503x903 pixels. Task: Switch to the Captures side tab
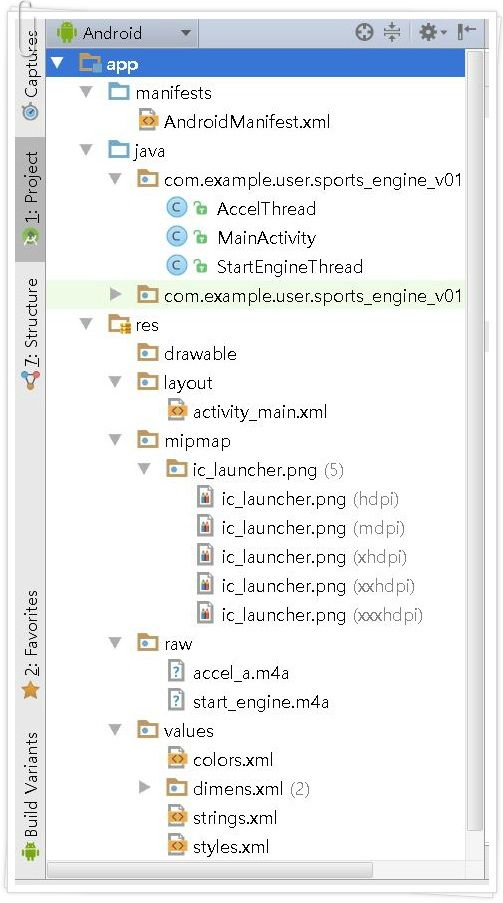(31, 75)
